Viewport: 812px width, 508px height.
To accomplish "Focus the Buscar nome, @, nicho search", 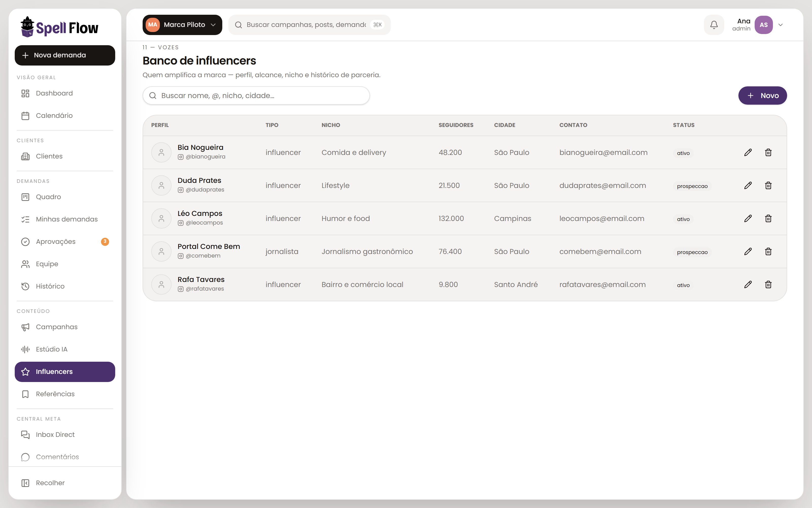I will click(256, 96).
